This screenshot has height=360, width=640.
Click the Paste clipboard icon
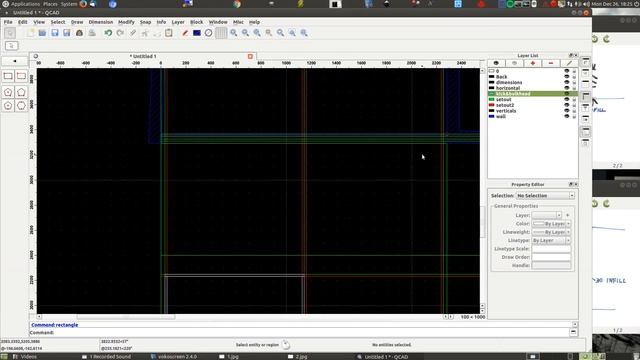pyautogui.click(x=169, y=33)
